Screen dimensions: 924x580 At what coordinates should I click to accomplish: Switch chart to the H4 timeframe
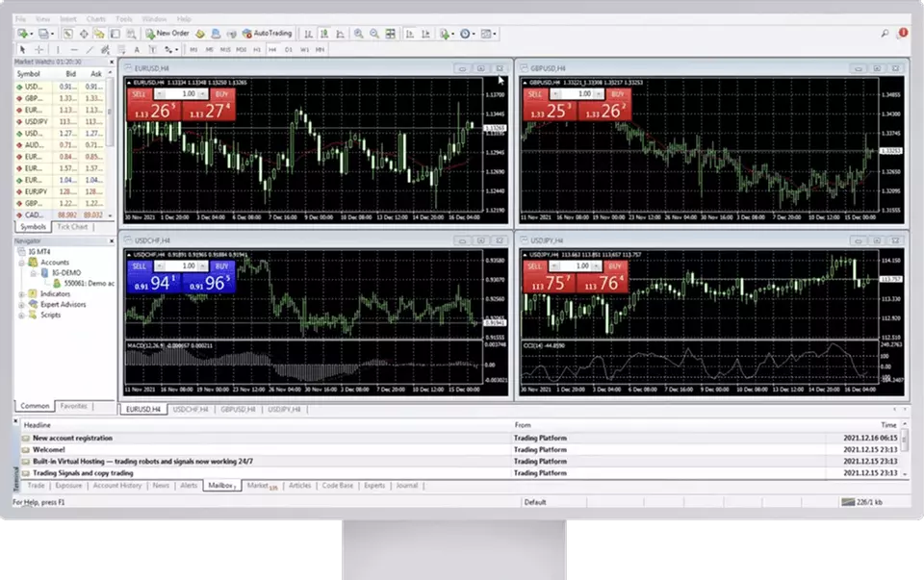point(272,48)
